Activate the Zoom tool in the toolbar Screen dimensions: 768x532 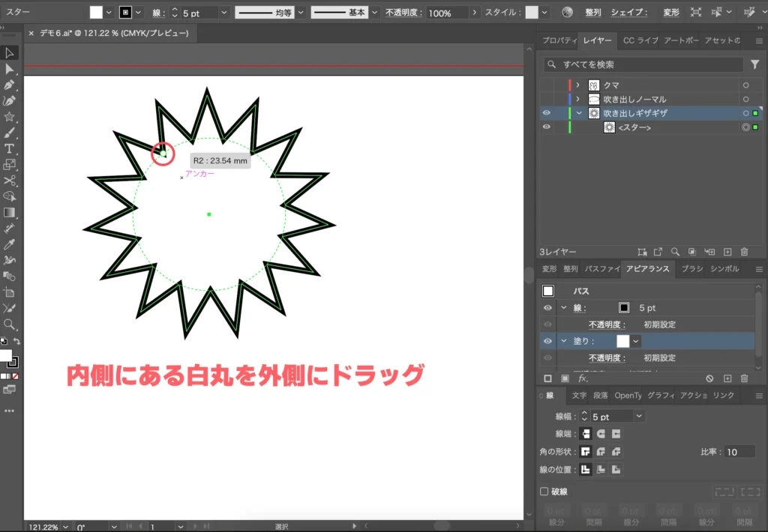[10, 324]
